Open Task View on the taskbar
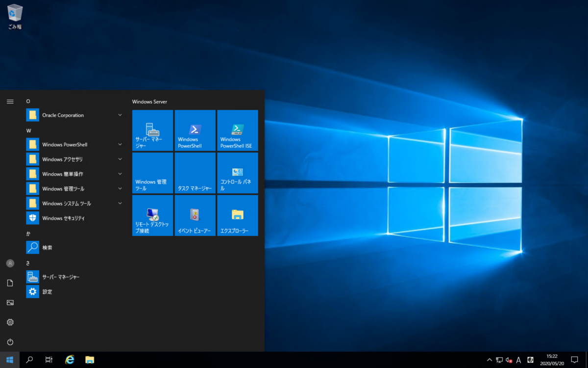This screenshot has width=588, height=368. (49, 360)
